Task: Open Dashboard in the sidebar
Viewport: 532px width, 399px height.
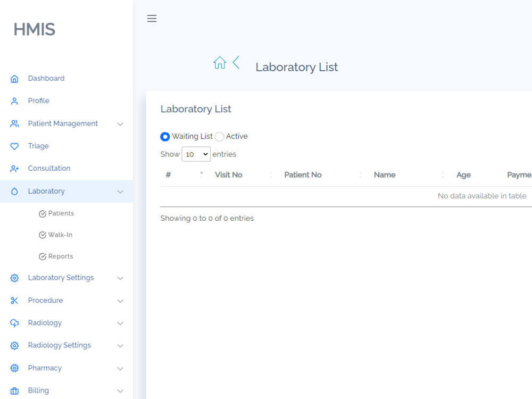Action: pyautogui.click(x=46, y=78)
